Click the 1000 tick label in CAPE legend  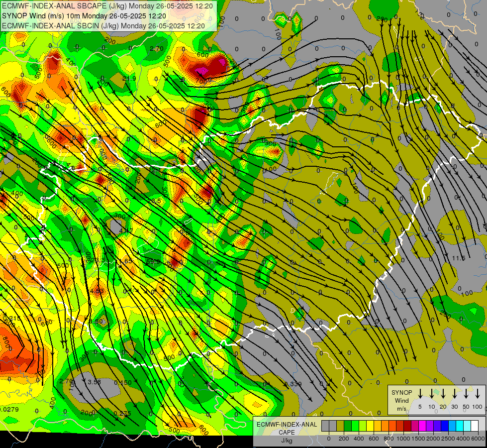coord(403,439)
